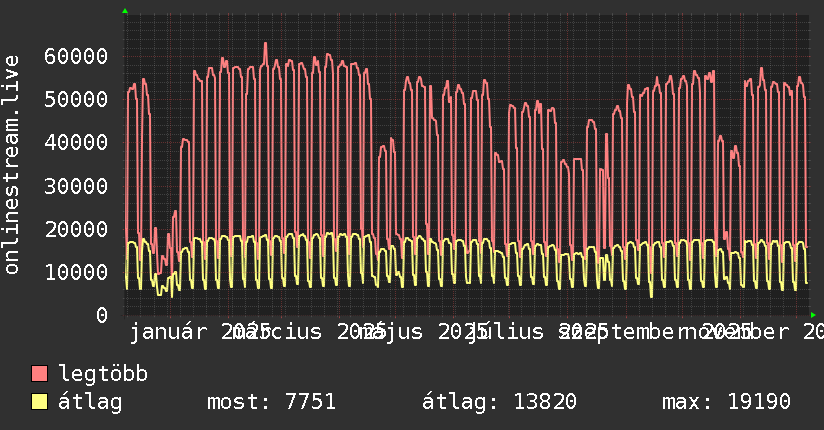Viewport: 824px width, 430px height.
Task: Click the green arrow at x-axis right end
Action: pos(812,315)
